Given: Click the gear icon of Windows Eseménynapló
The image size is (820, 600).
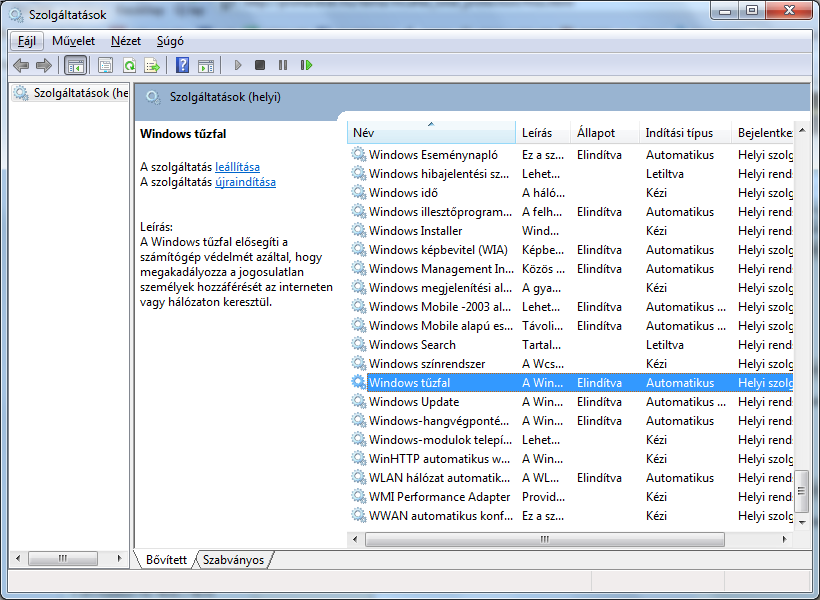Looking at the screenshot, I should pos(358,154).
